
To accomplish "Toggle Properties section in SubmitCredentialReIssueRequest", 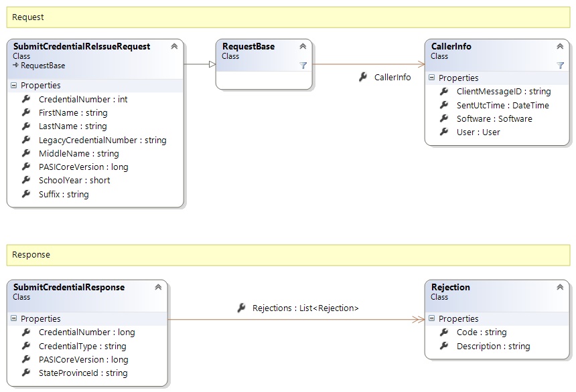I will coord(14,86).
